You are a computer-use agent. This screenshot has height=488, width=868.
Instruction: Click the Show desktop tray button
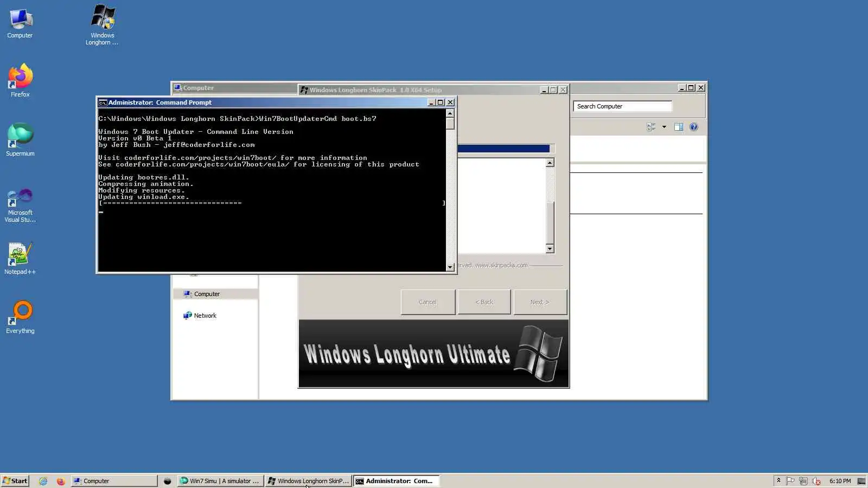coord(861,481)
